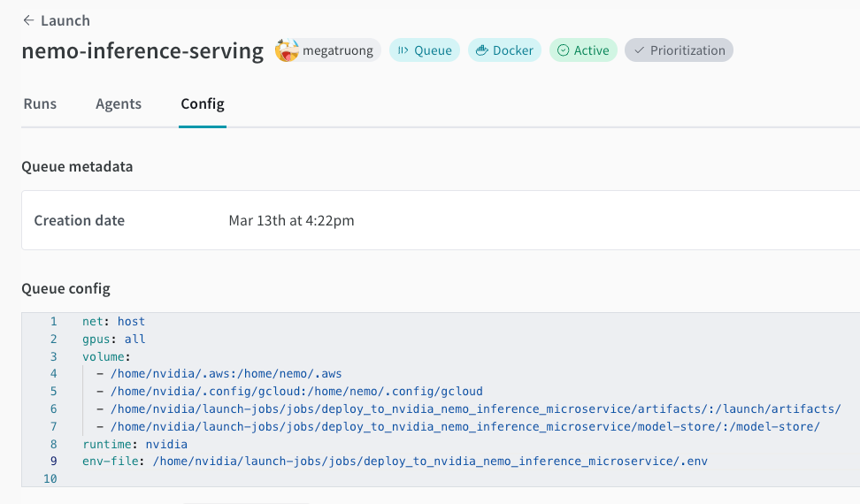Image resolution: width=860 pixels, height=504 pixels.
Task: Click the Docker whale icon
Action: pos(481,50)
